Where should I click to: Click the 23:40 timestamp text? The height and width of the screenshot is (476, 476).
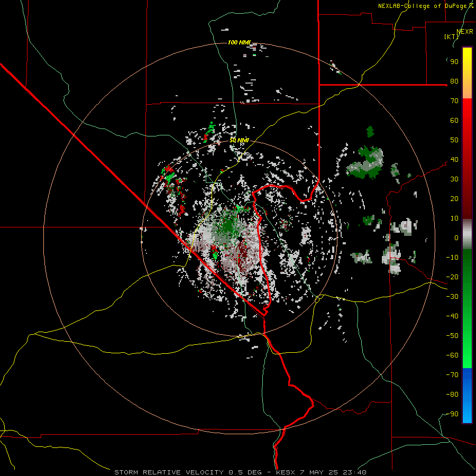tap(354, 472)
